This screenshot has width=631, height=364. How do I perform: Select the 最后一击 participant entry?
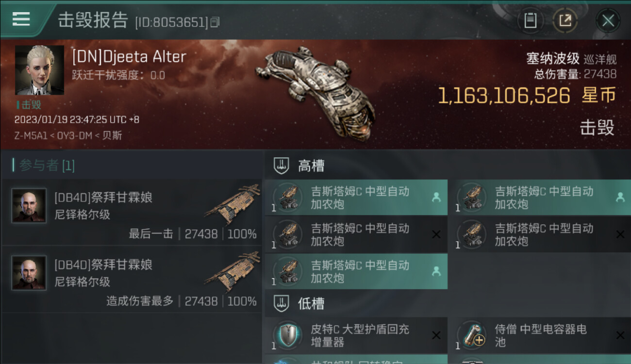132,212
